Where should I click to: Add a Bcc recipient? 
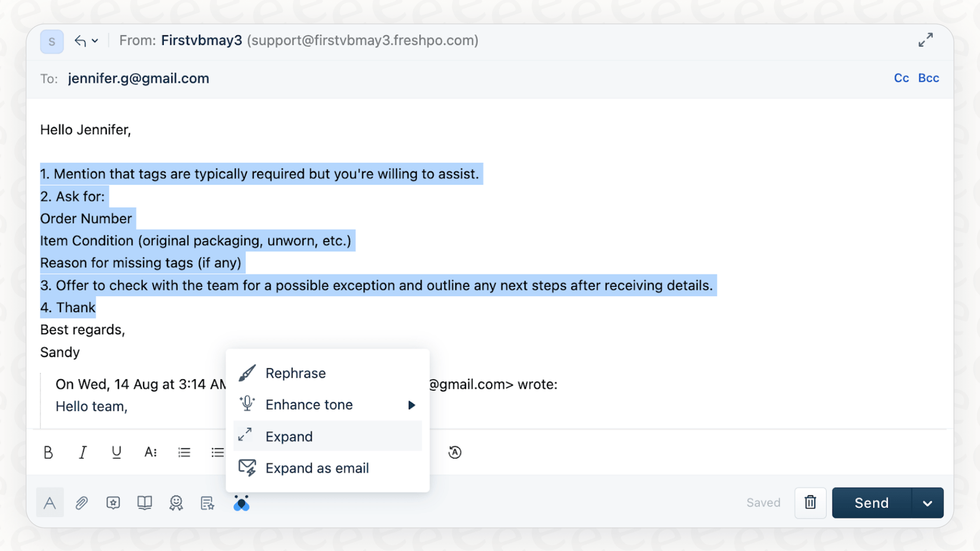928,78
